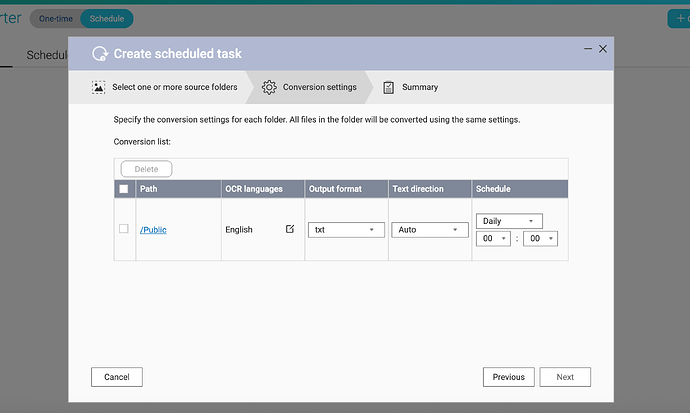Go to the Summary step
Screen dimensions: 690x413
click(411, 87)
